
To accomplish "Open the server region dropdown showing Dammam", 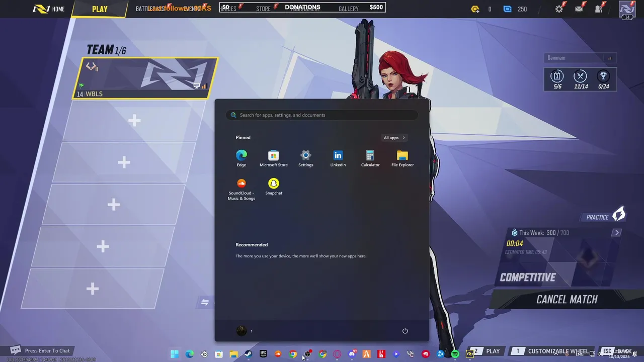I will click(580, 58).
